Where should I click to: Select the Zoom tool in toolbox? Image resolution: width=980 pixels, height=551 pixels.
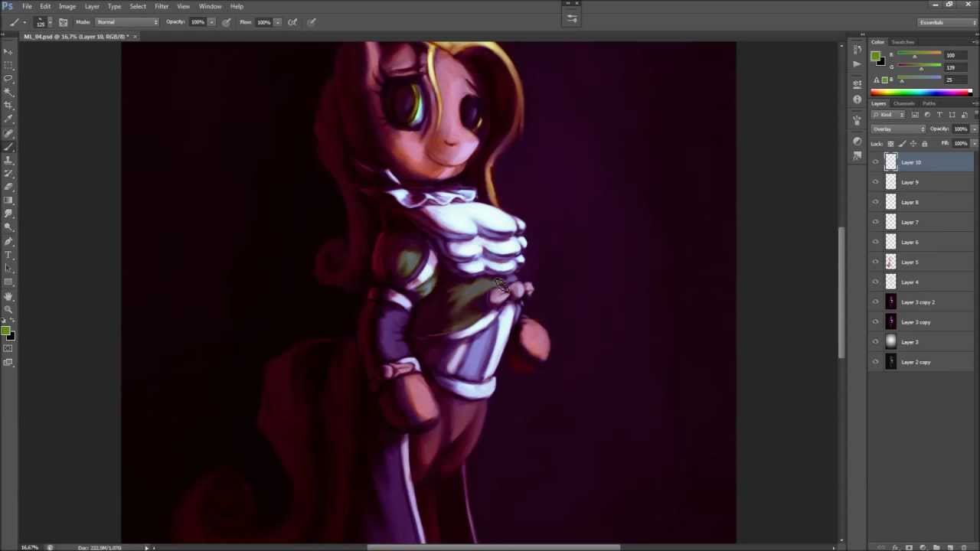pyautogui.click(x=8, y=309)
